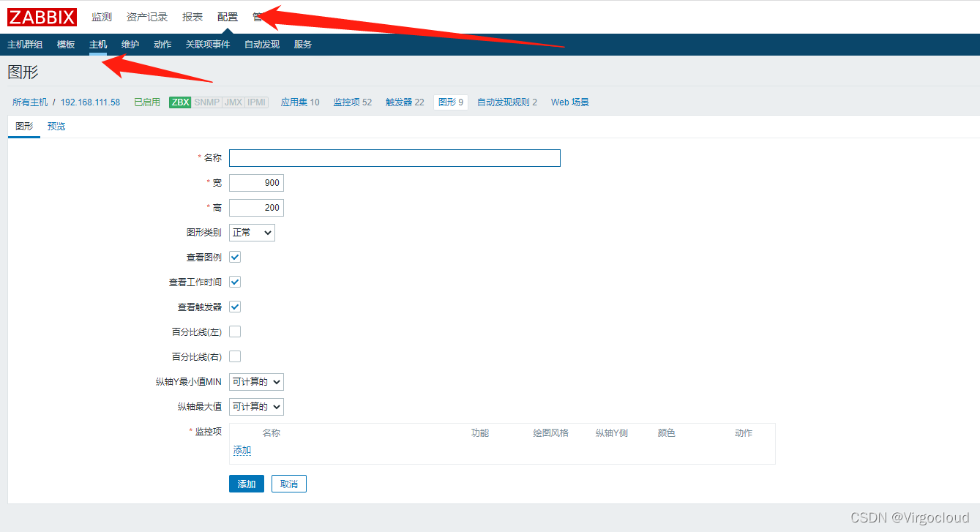Open the 配置 top menu
Screen dimensions: 980x532
pyautogui.click(x=228, y=17)
